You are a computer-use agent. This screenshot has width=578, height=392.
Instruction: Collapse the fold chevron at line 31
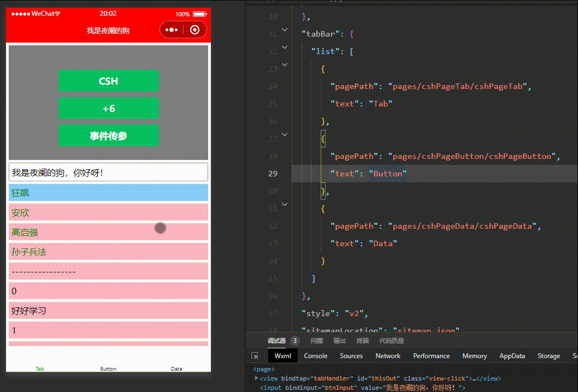tap(285, 204)
